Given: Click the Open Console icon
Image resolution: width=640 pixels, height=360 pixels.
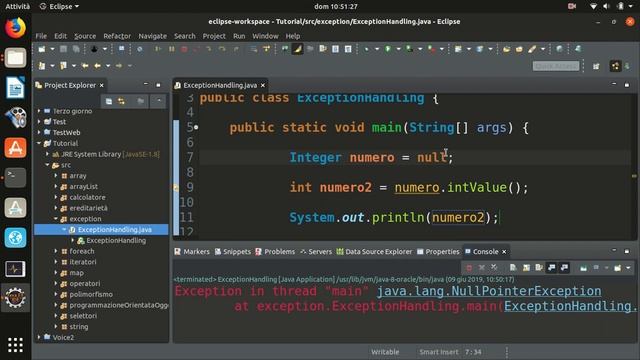Looking at the screenshot, I should (x=618, y=268).
